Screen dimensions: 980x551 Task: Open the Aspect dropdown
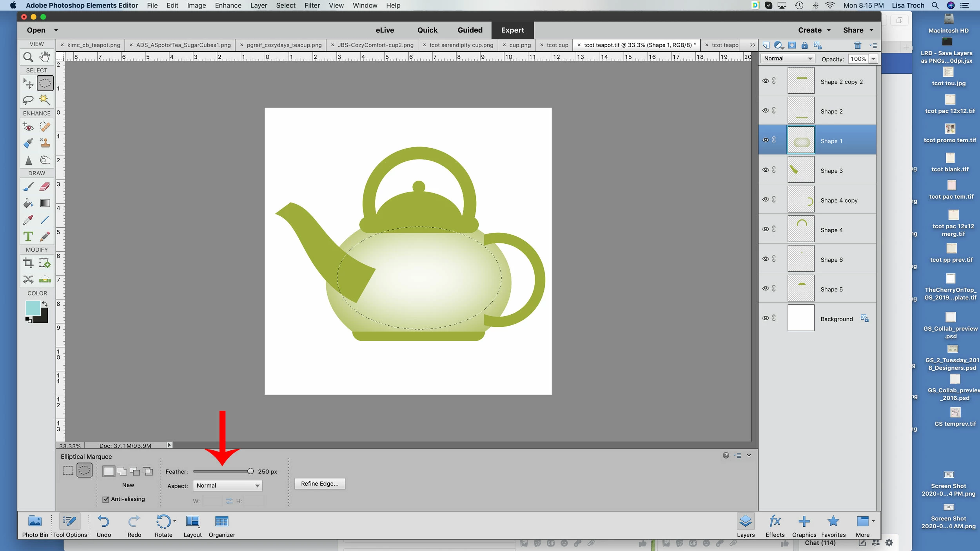pos(228,486)
